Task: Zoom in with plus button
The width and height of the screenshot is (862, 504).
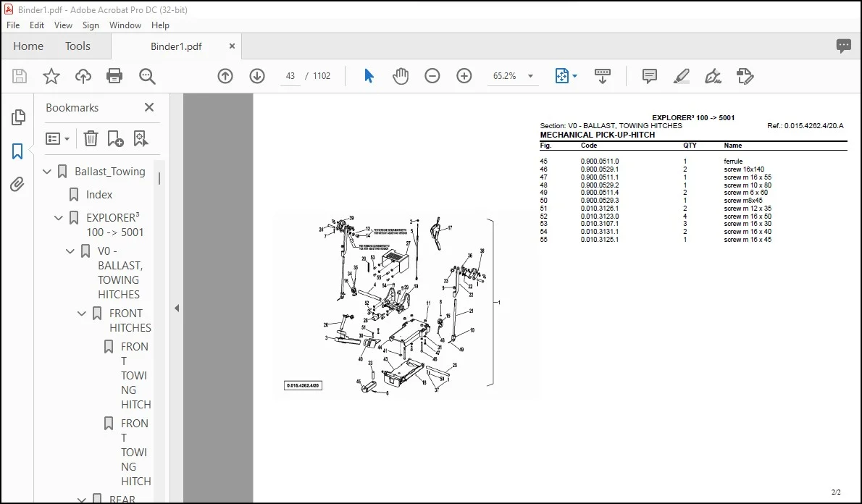Action: point(464,76)
